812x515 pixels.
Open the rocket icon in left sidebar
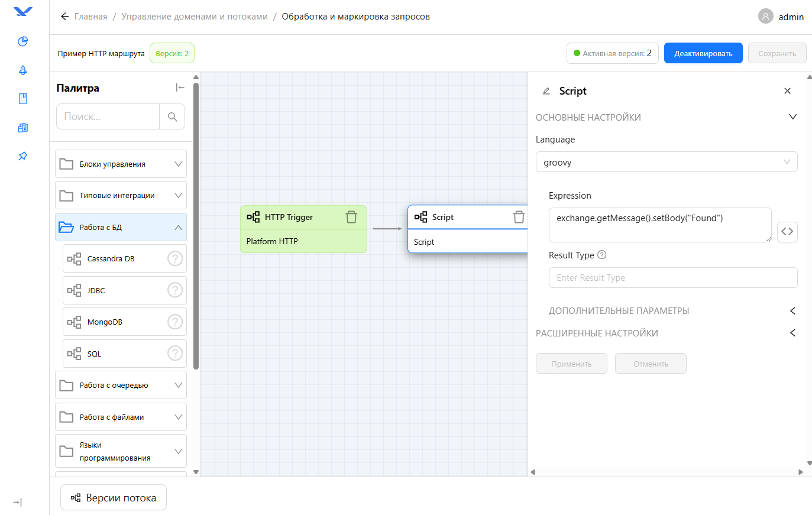pos(23,70)
